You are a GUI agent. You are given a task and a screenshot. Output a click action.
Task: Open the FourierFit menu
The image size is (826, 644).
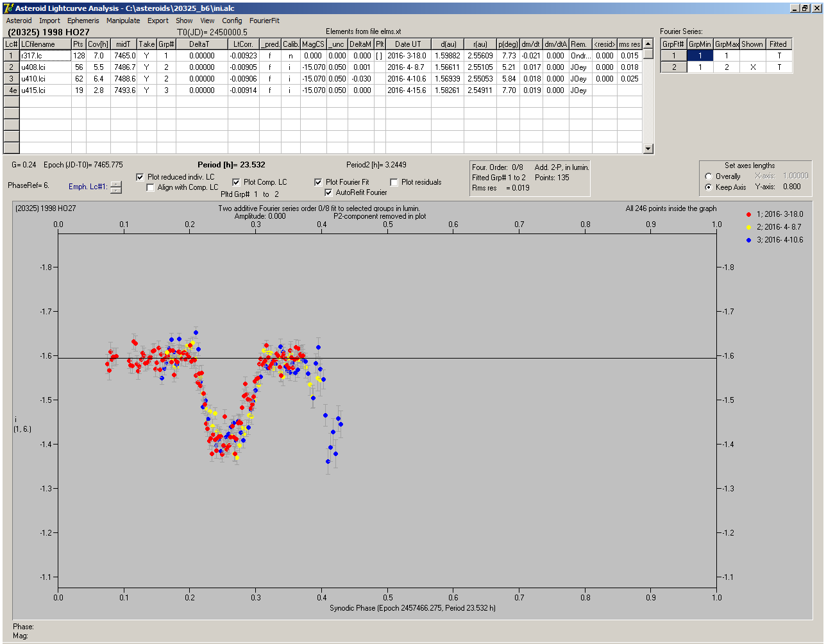tap(264, 21)
